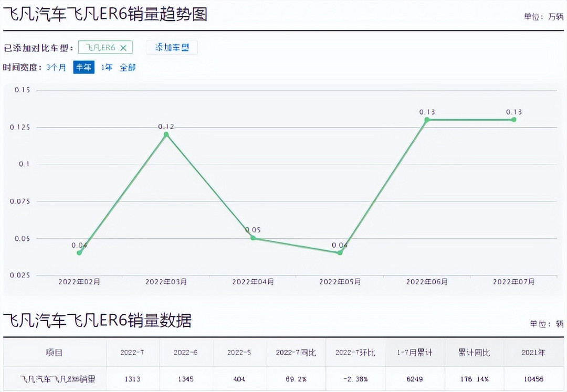Click the 项目 column header
This screenshot has width=567, height=392.
click(x=54, y=353)
